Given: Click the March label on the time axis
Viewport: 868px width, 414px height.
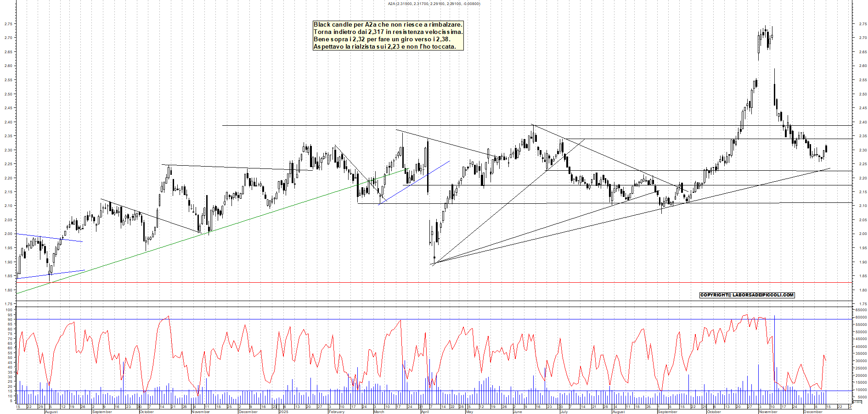Looking at the screenshot, I should coord(378,412).
